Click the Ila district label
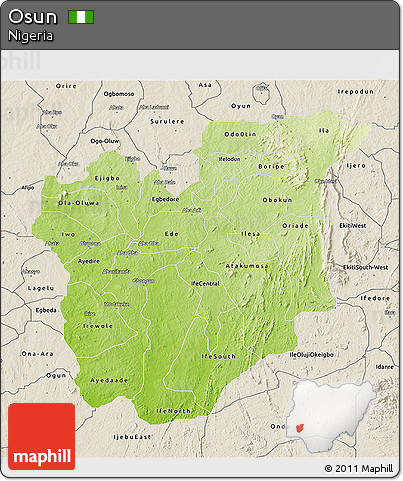 click(x=324, y=131)
